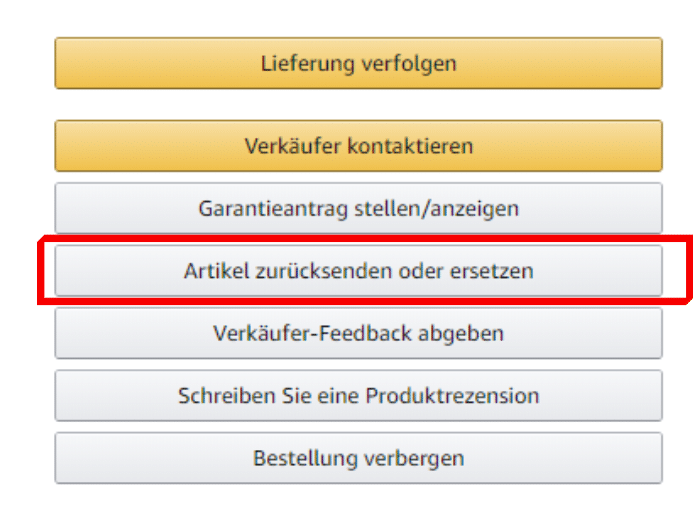Image resolution: width=693 pixels, height=511 pixels.
Task: Open Garantieantrag stellen/anzeigen
Action: pos(358,209)
